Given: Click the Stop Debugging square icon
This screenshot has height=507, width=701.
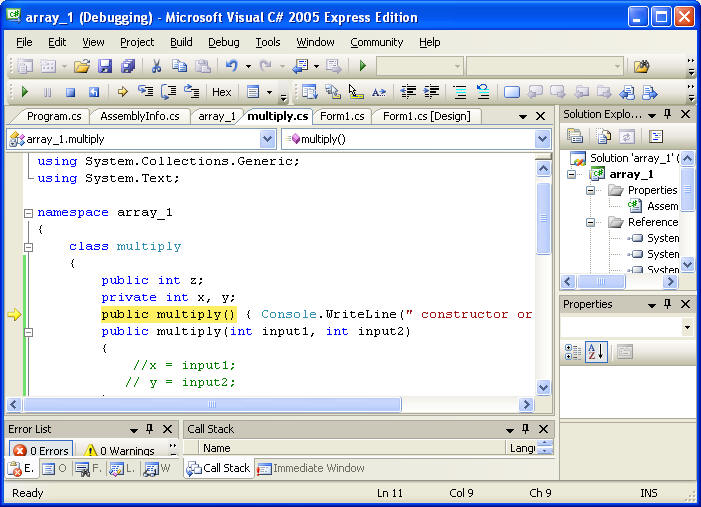Looking at the screenshot, I should point(70,92).
